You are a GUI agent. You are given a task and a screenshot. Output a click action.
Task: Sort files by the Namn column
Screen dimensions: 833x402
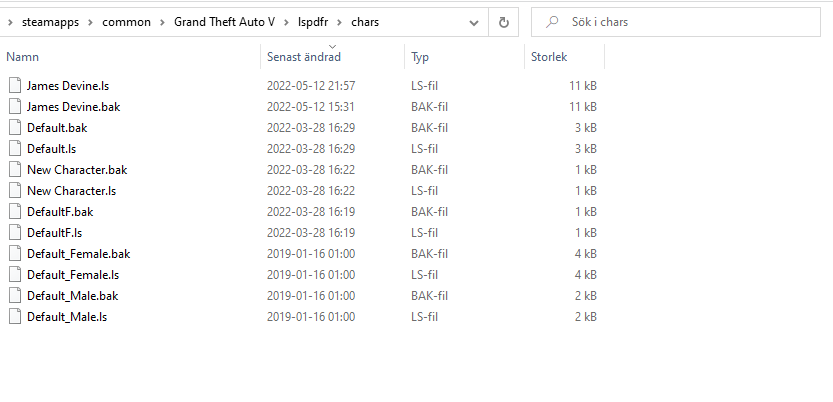click(x=23, y=58)
